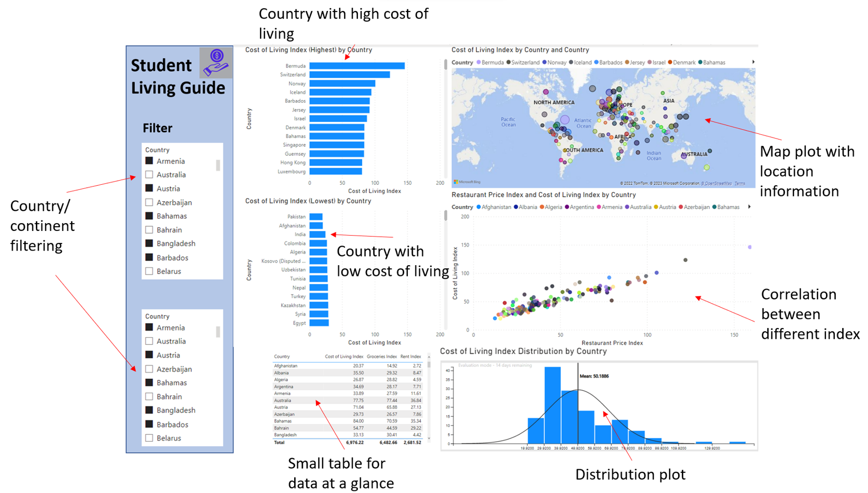
Task: Expand the map legend with its right arrow
Action: coord(753,61)
